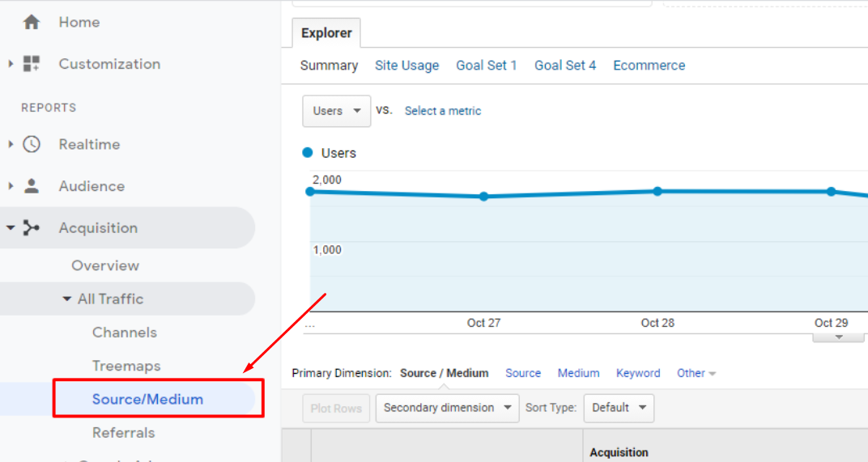Screen dimensions: 868x462
Task: Open the Site Usage tab
Action: coord(406,66)
